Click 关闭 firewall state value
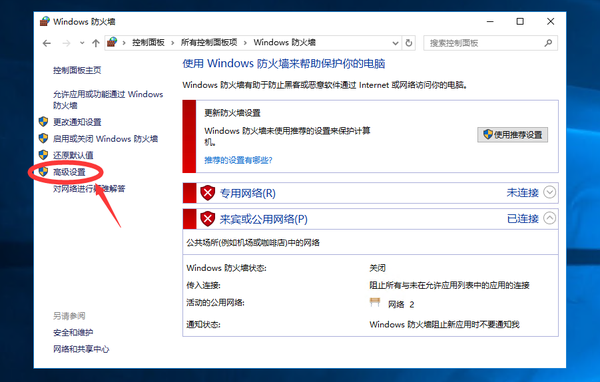 [x=377, y=268]
